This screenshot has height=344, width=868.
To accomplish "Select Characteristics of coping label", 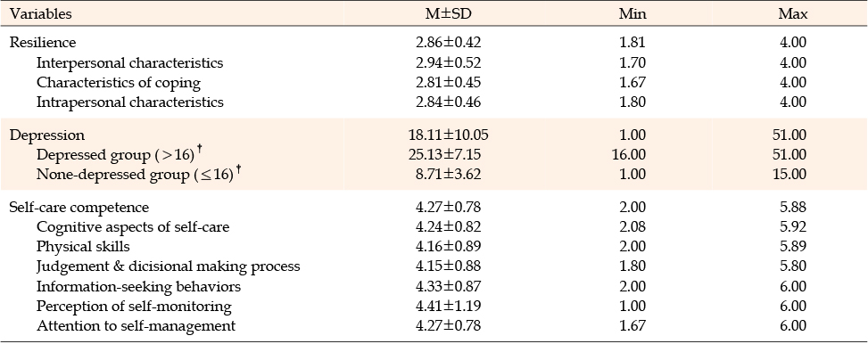I will pos(119,83).
